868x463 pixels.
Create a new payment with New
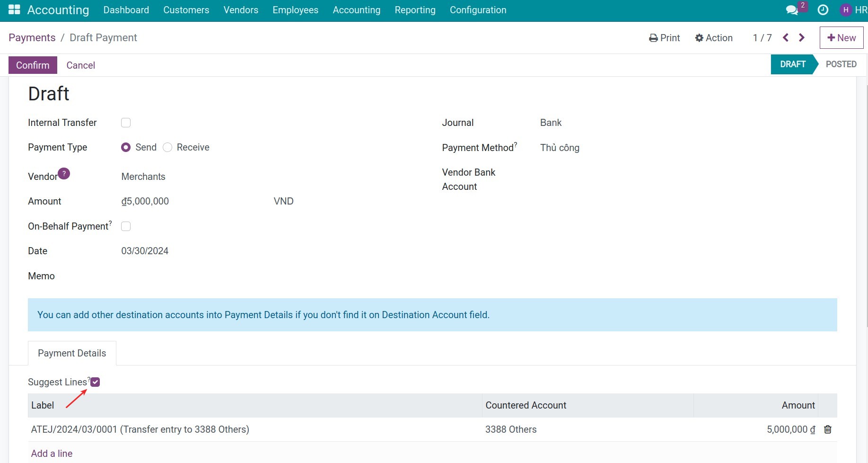(x=842, y=38)
